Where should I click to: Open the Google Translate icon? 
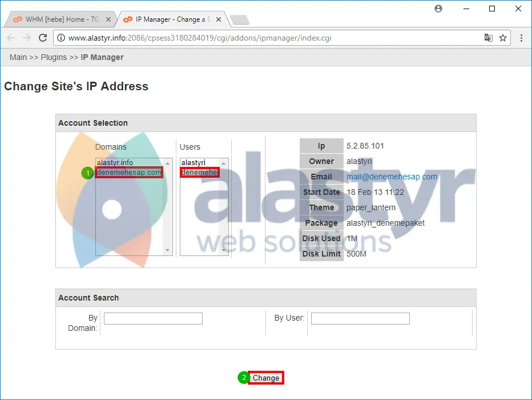coord(488,38)
